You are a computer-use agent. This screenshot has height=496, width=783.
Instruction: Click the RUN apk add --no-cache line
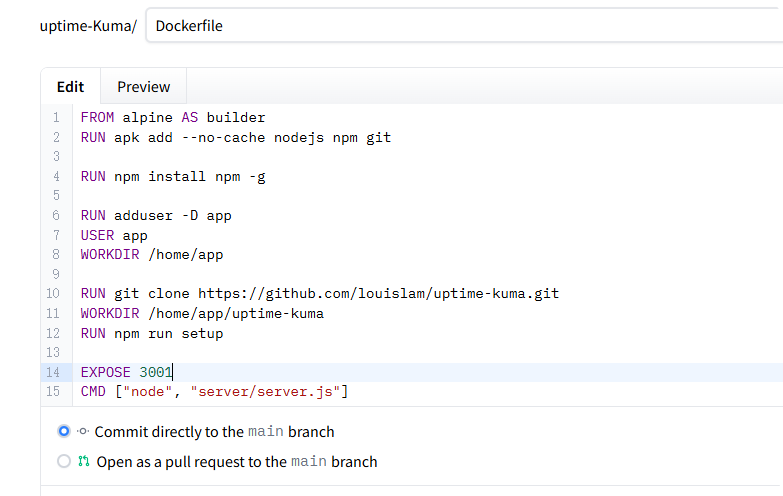235,137
